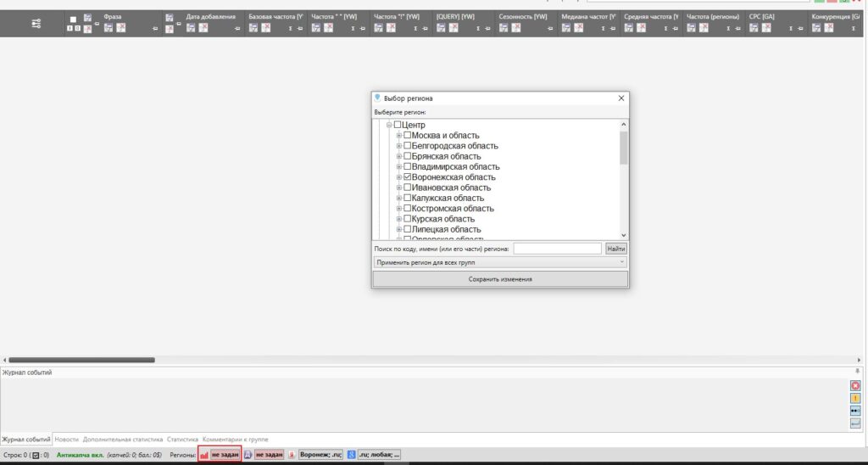Expand the Белгородская область tree node
The width and height of the screenshot is (868, 465).
398,146
